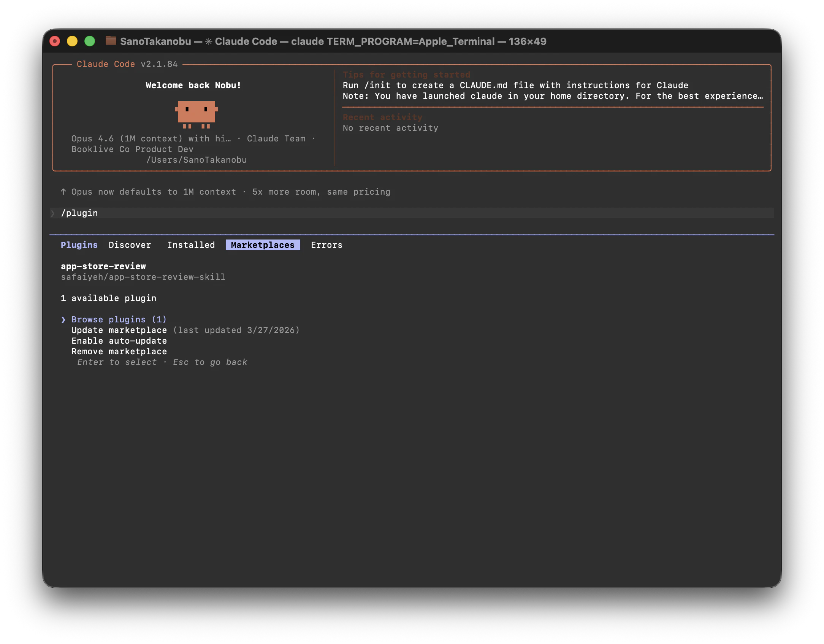Switch to the Installed tab
Screen dimensions: 824x644
(x=191, y=245)
